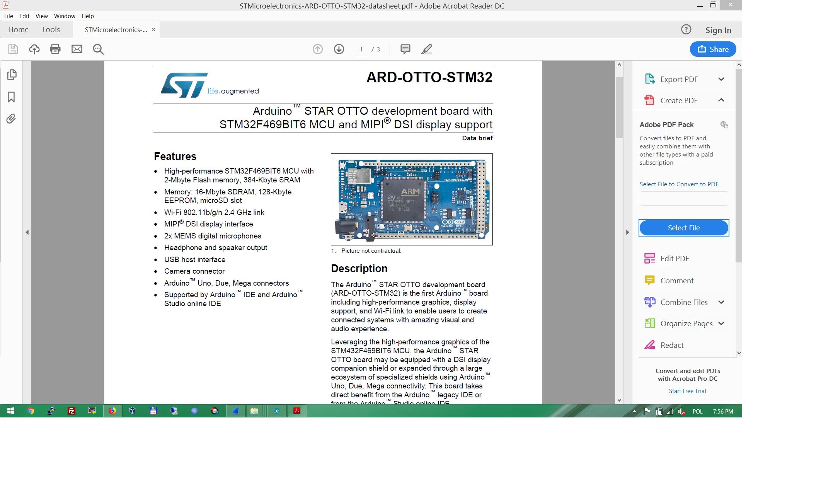The image size is (821, 504).
Task: Click the tools pane scroll down arrow
Action: point(739,352)
